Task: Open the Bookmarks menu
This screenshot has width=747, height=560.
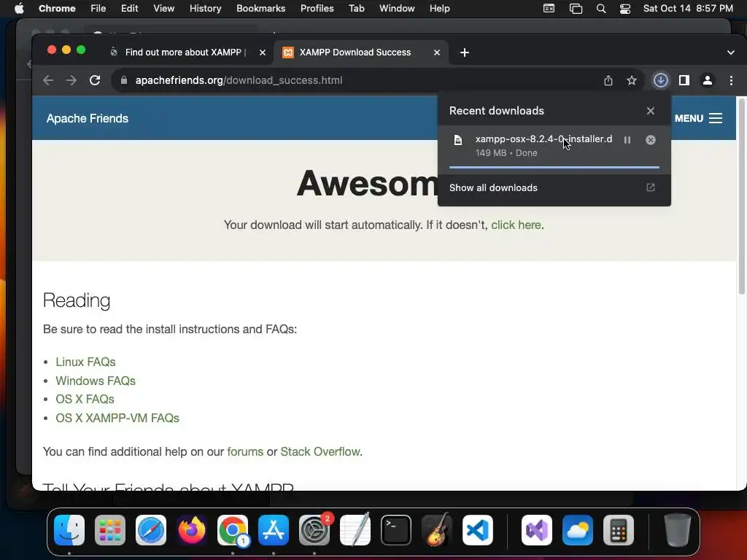Action: (x=260, y=9)
